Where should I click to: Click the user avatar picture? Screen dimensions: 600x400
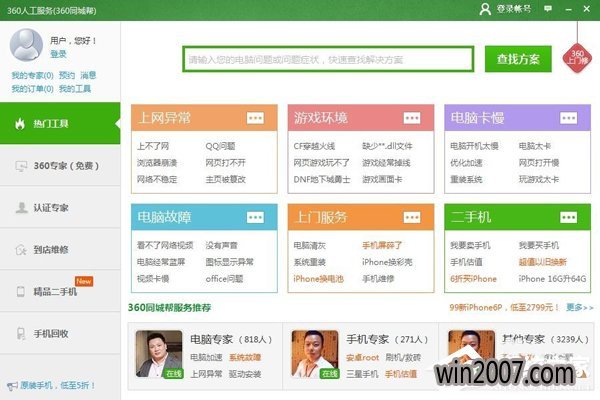(x=26, y=45)
